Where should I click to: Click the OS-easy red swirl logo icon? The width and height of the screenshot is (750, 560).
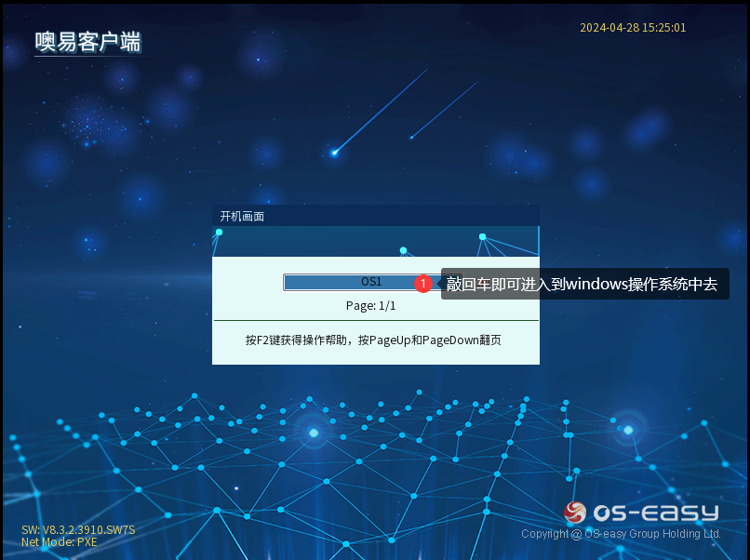pyautogui.click(x=576, y=513)
